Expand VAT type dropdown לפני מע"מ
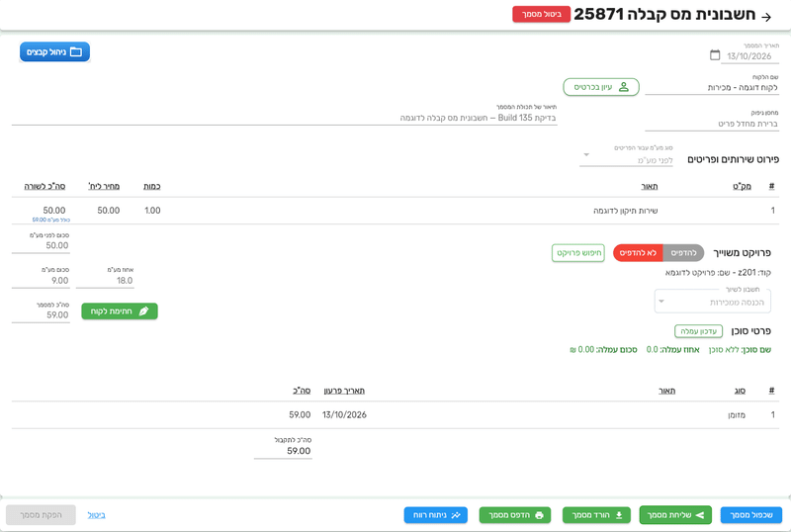The image size is (791, 532). coord(626,159)
